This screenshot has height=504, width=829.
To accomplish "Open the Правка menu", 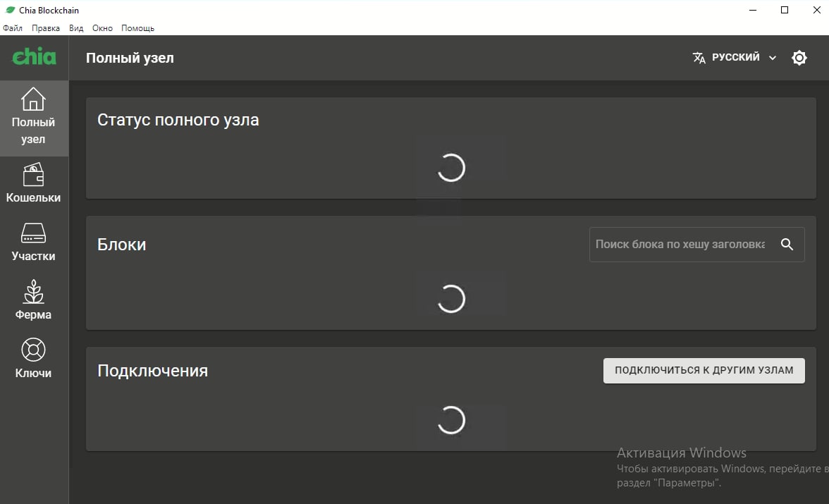I will click(x=45, y=28).
